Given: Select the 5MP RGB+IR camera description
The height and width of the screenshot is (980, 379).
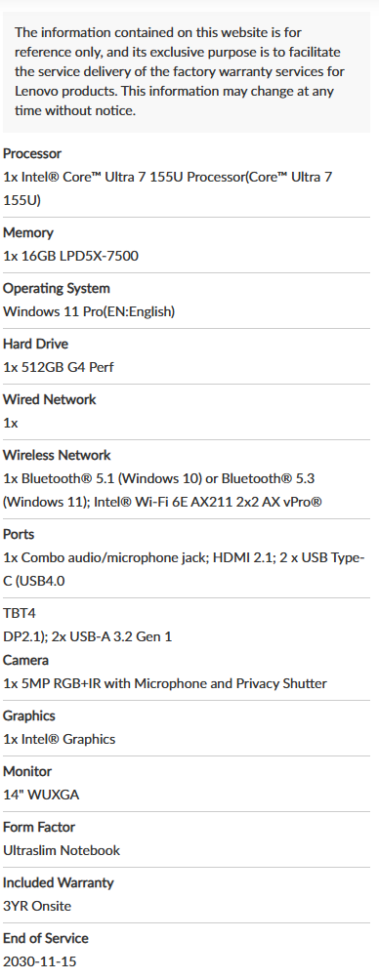Looking at the screenshot, I should pos(165,683).
